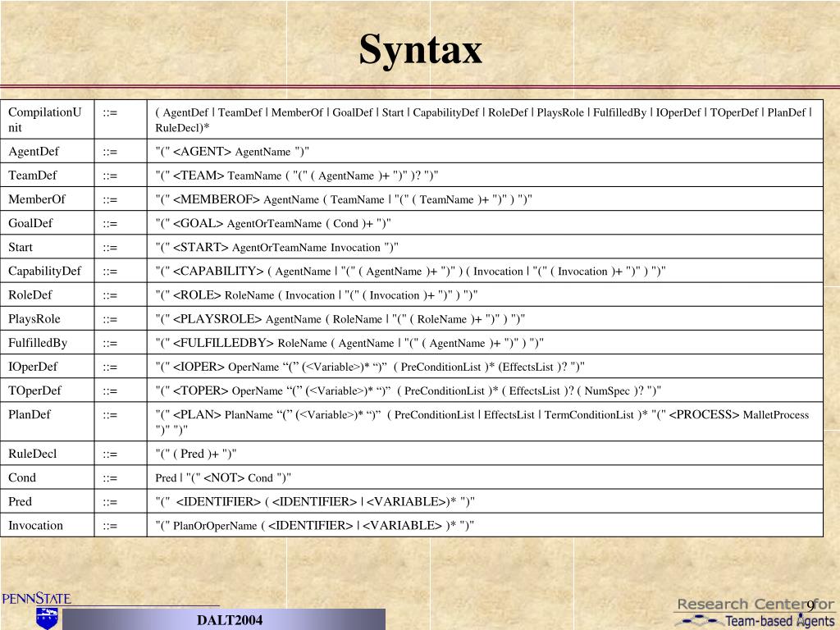The image size is (840, 630).
Task: Select the CompilationUnit cell
Action: (x=47, y=120)
